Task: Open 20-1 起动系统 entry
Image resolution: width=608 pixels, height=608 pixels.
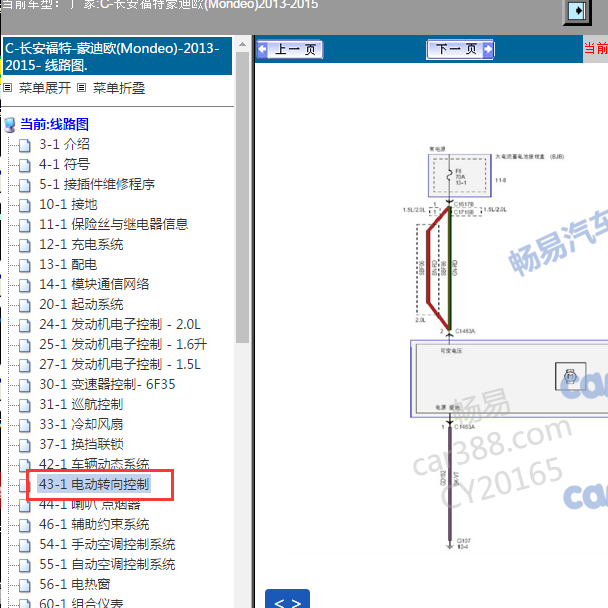Action: click(x=81, y=304)
